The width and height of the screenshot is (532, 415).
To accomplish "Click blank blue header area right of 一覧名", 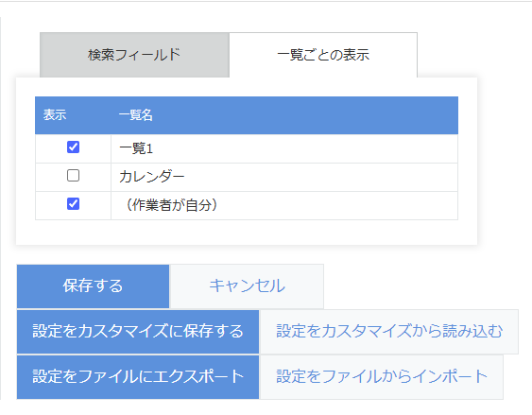I will (305, 115).
